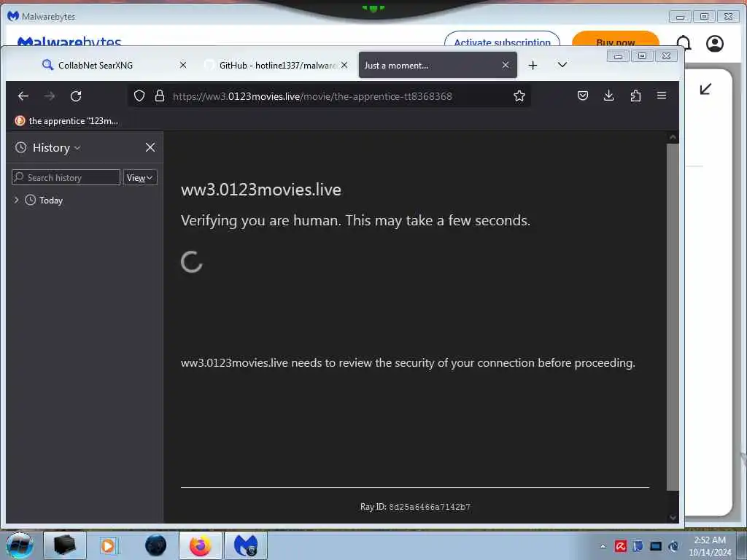Close the CollabNet SearXNG tab
Viewport: 747px width, 560px height.
[x=183, y=65]
